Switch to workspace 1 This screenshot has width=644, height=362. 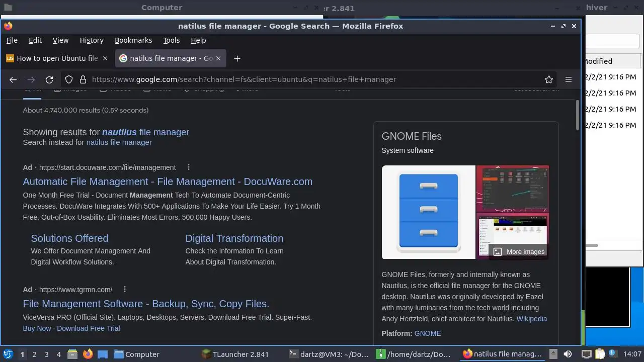(22, 354)
